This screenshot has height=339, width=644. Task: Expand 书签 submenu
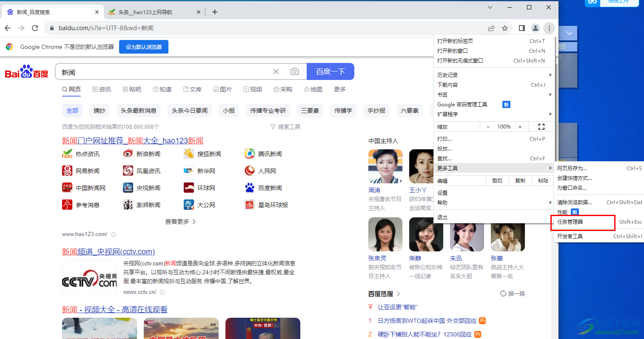pos(494,94)
